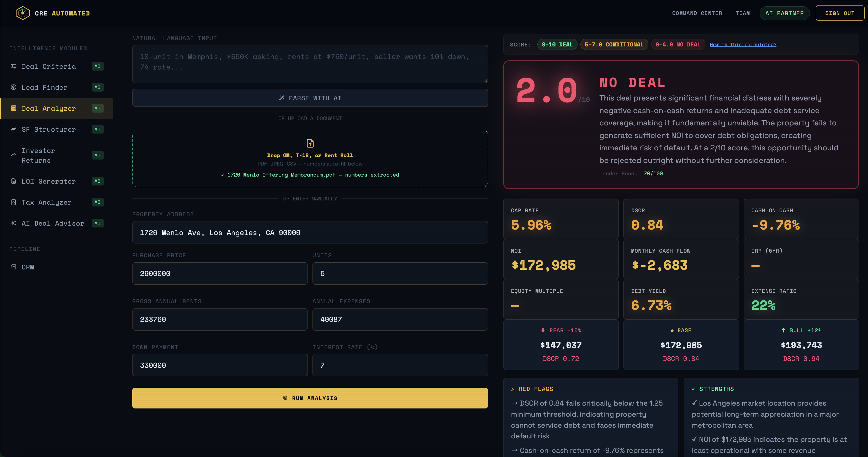Click the Red Flags warning triangle icon

click(513, 389)
